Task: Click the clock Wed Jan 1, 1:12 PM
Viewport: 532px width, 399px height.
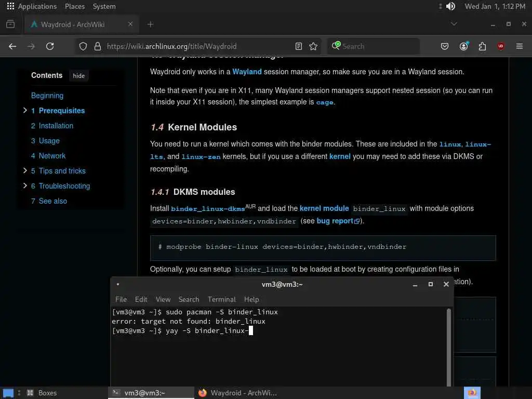Action: coord(495,6)
